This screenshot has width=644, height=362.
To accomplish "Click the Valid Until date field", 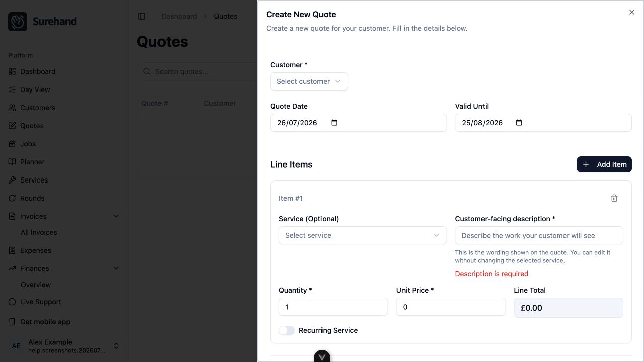I will tap(543, 123).
